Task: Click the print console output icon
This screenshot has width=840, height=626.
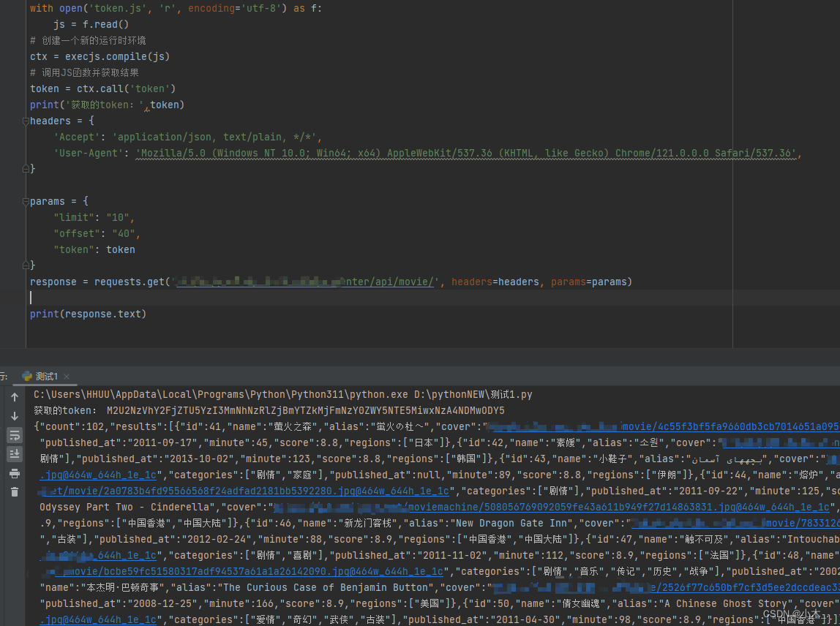Action: pyautogui.click(x=15, y=473)
